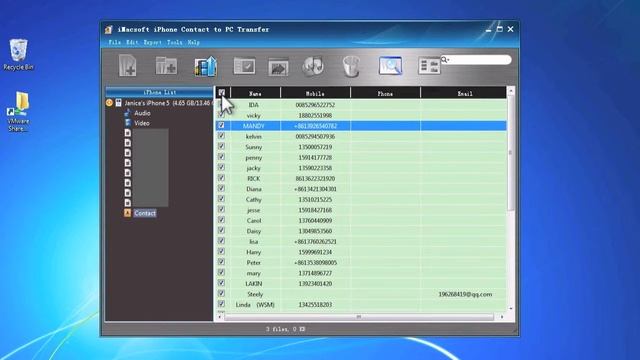Open the Edit menu

click(132, 42)
